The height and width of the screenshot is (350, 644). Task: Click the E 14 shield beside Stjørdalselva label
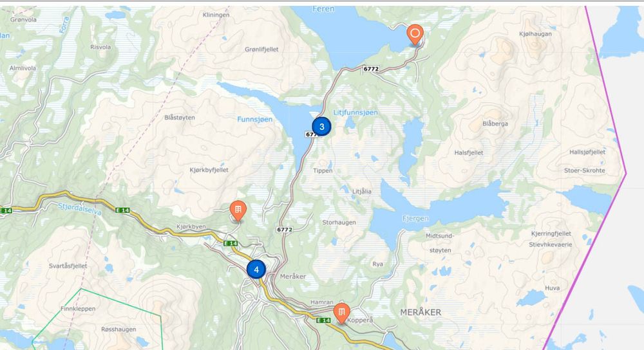[122, 210]
